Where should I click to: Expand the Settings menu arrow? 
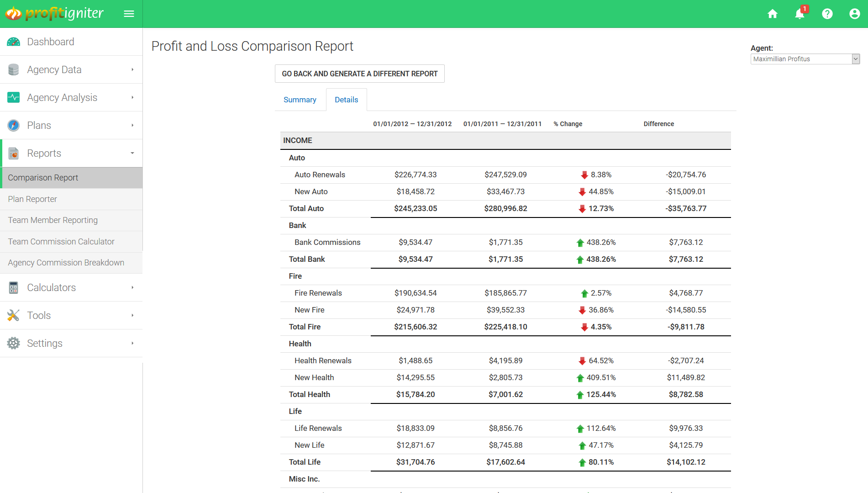[132, 343]
